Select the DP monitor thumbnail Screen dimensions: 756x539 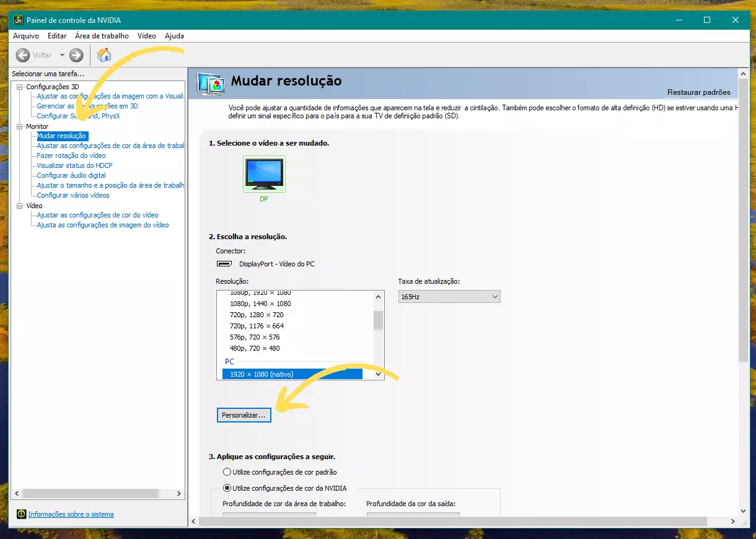264,174
